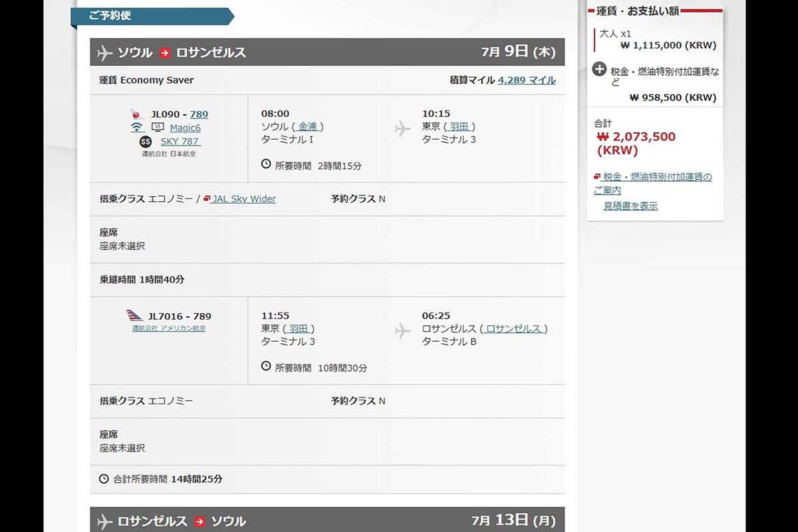Open the 羽田 departure airport link for JL7016
Viewport: 798px width, 532px height.
(x=299, y=329)
